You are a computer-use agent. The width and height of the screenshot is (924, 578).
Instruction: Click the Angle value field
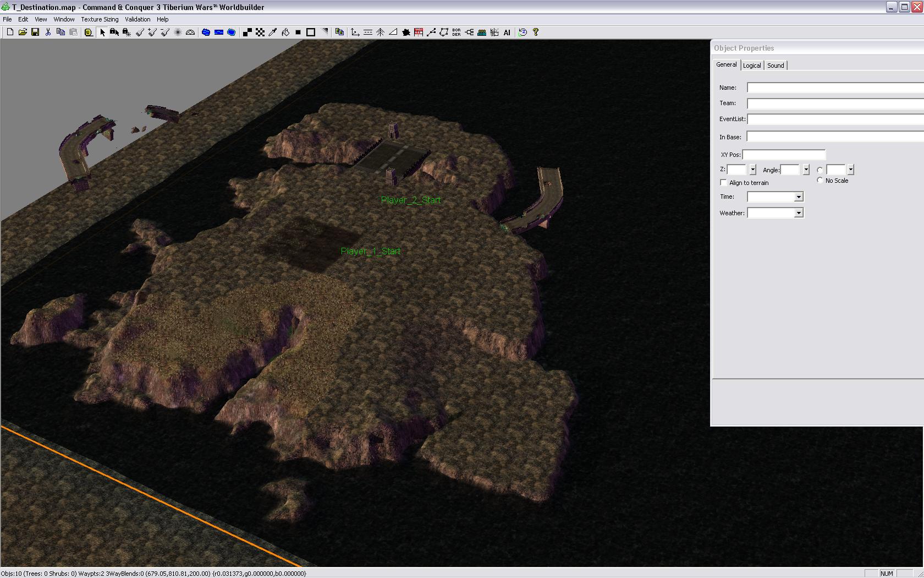point(790,170)
